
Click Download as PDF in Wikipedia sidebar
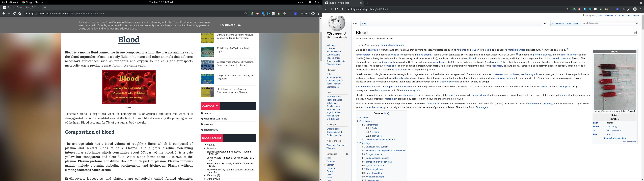335,132
